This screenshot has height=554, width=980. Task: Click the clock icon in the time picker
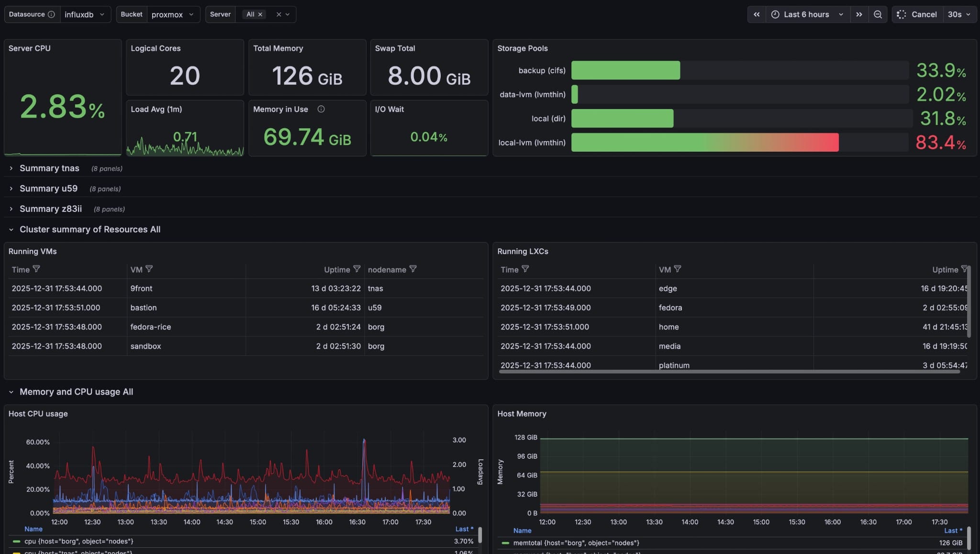point(775,14)
